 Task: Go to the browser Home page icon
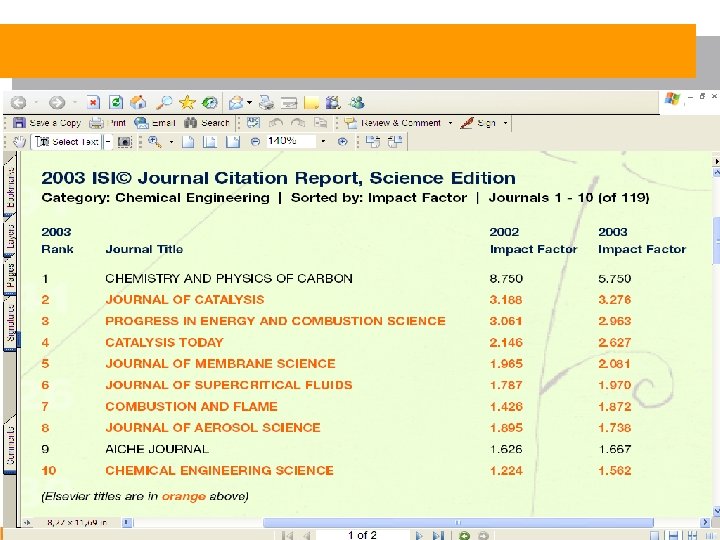pos(138,102)
